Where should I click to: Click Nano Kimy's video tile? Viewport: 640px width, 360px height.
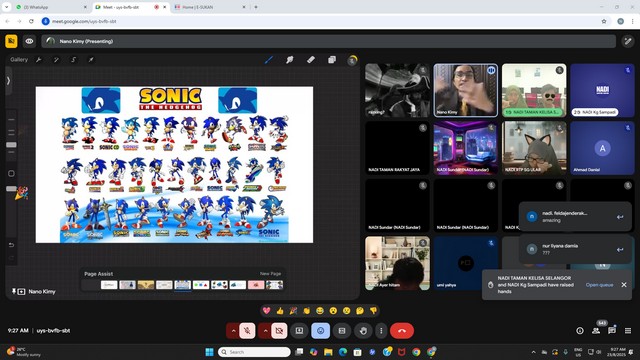click(465, 90)
